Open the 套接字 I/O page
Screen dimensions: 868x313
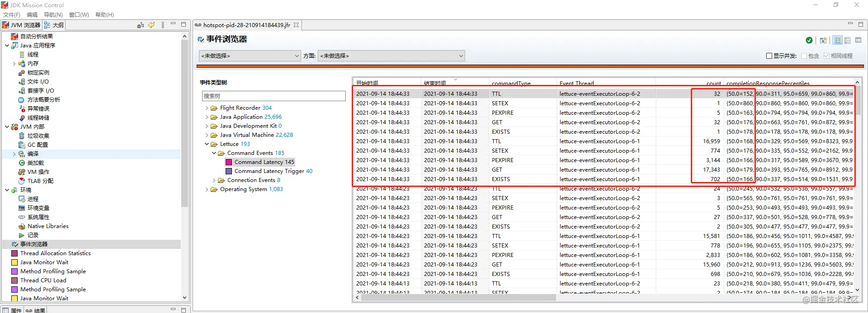41,90
